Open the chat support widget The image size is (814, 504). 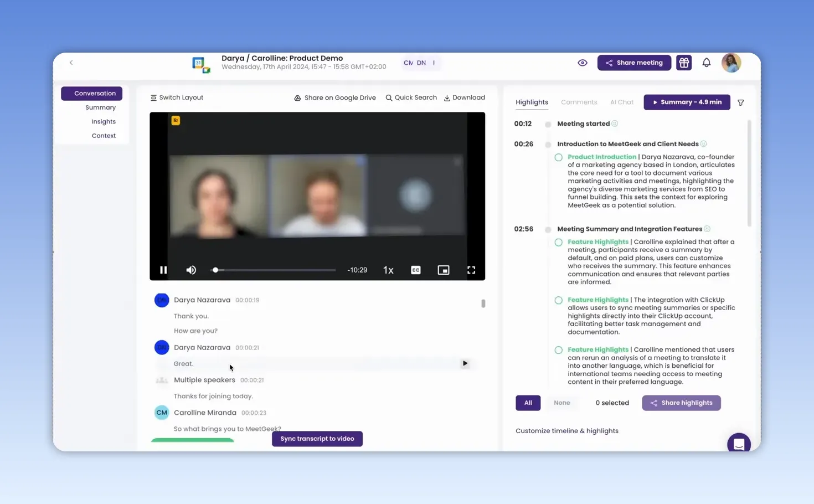pyautogui.click(x=739, y=443)
